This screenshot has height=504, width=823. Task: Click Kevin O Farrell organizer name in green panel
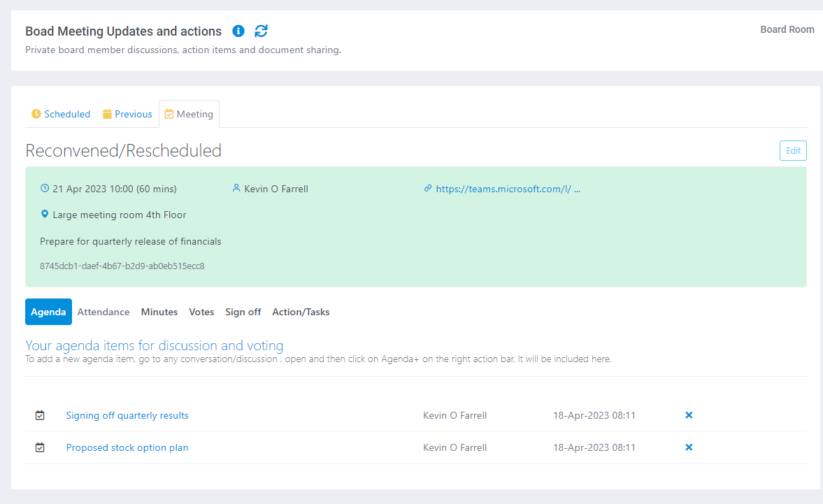click(276, 189)
